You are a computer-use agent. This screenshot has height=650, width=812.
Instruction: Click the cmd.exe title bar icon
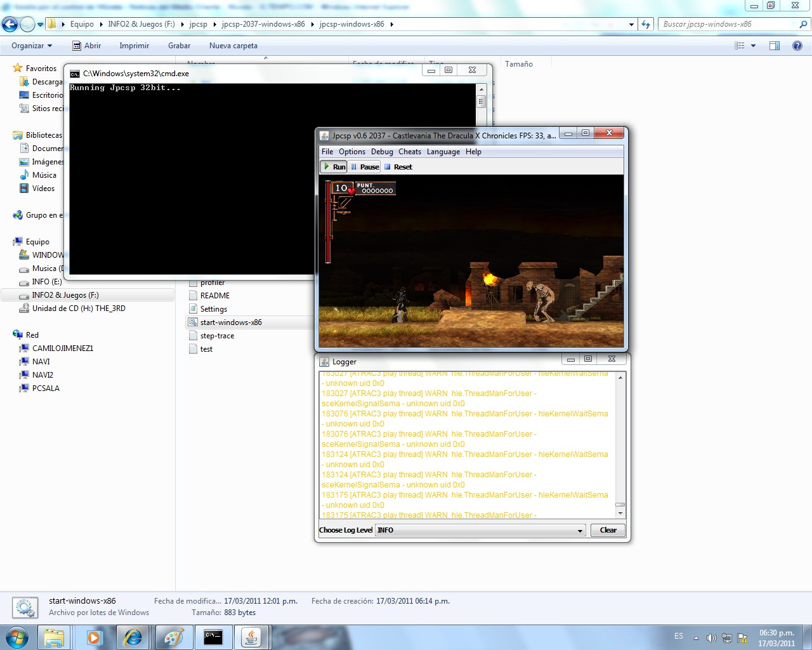(75, 74)
